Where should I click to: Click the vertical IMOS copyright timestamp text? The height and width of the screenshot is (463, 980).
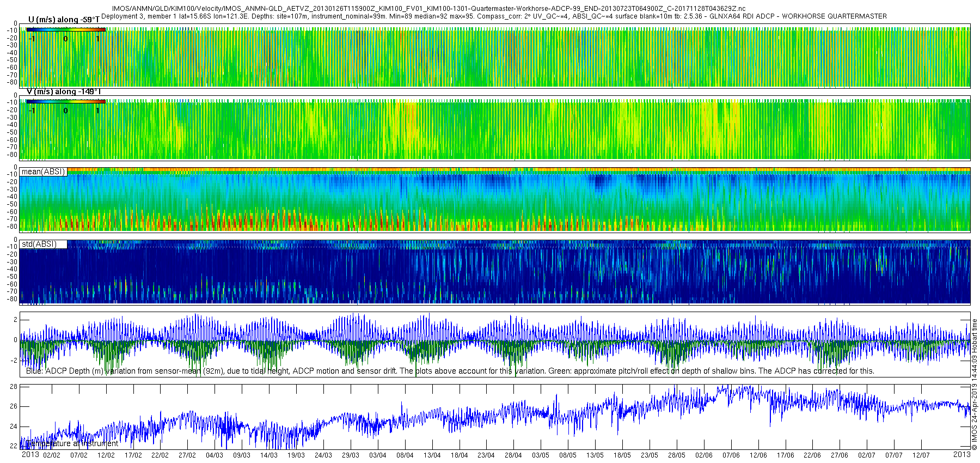click(x=975, y=385)
